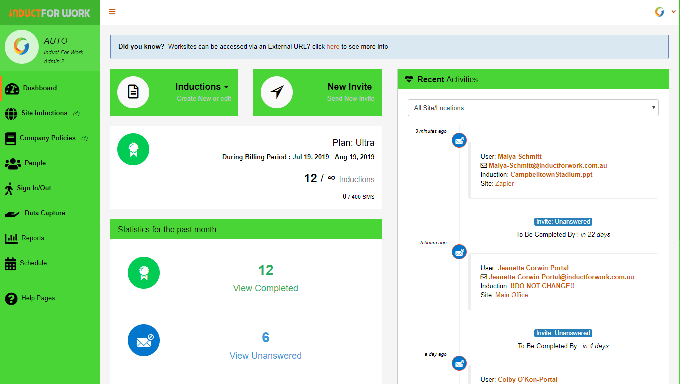Click Invite Unanswered badge under Jeanette Corwin
This screenshot has width=680, height=385.
pyautogui.click(x=563, y=333)
